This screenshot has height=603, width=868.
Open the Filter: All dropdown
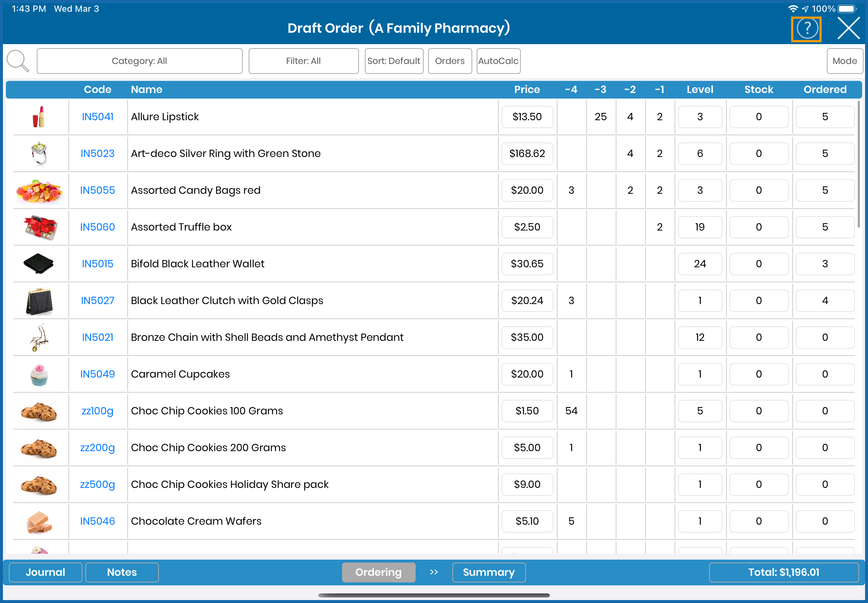[x=303, y=61]
